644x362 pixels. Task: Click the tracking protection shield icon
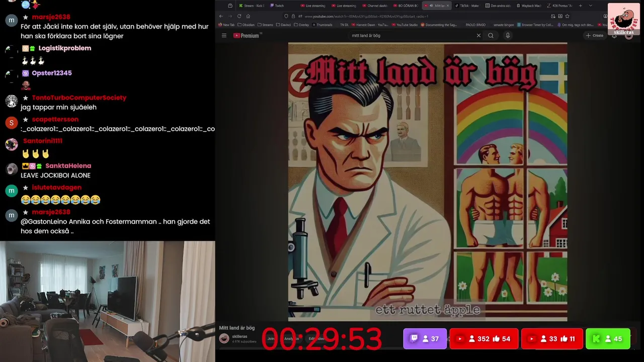click(286, 16)
